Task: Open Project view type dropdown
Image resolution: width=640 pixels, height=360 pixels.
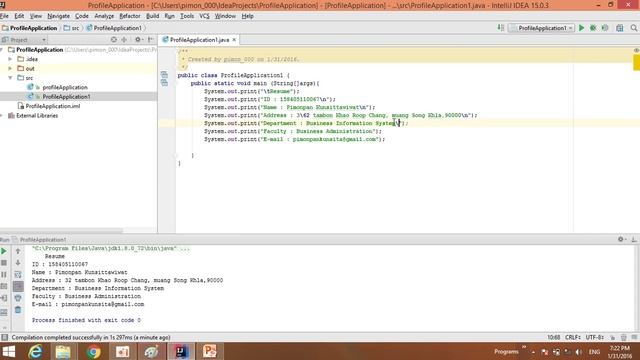Action: point(24,40)
